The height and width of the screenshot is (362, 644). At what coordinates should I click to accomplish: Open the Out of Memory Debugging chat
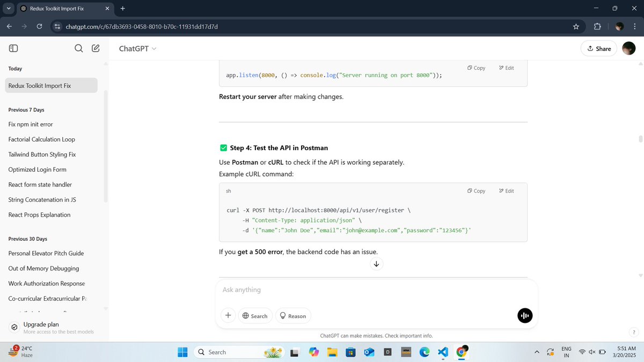(52, 268)
